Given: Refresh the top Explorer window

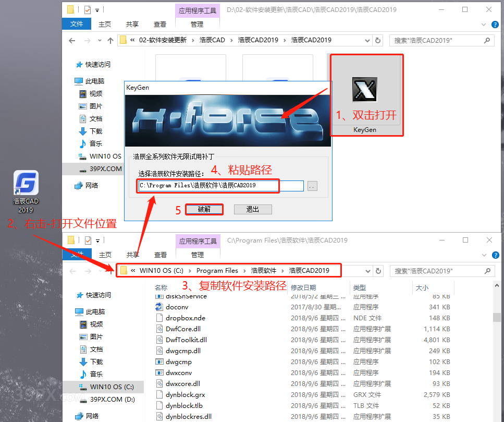Looking at the screenshot, I should pos(378,41).
